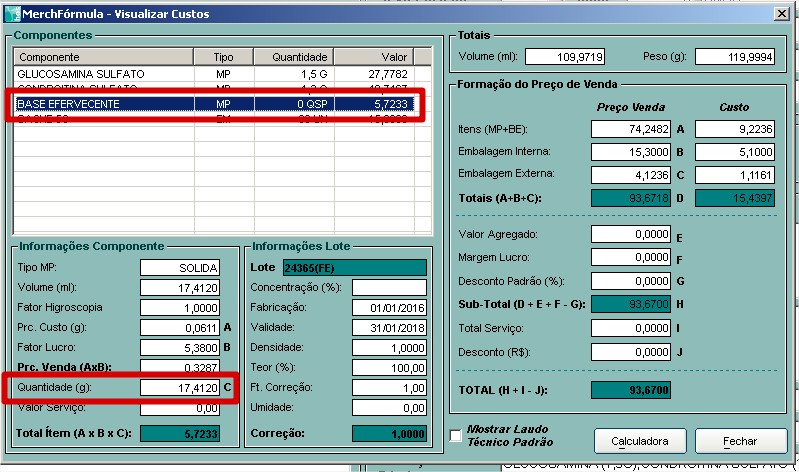This screenshot has height=472, width=799.
Task: Click the Margem Lucro field
Action: [631, 257]
